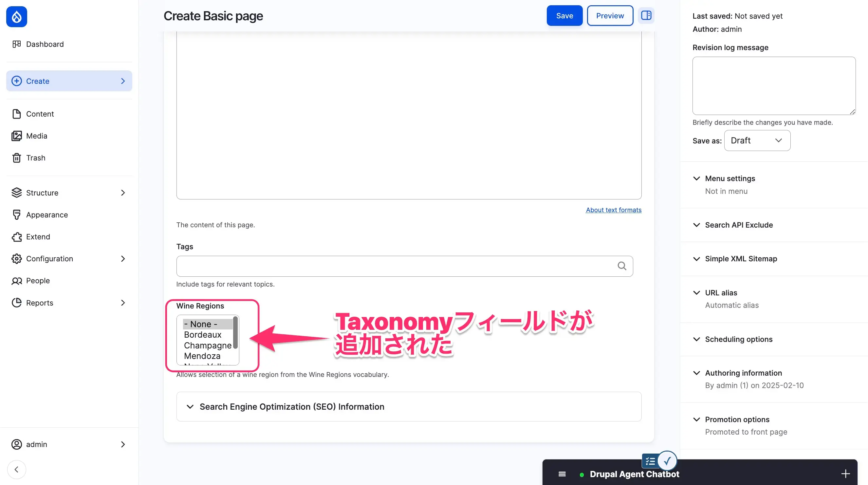Viewport: 868px width, 485px height.
Task: Open the Save as Draft dropdown
Action: click(757, 140)
